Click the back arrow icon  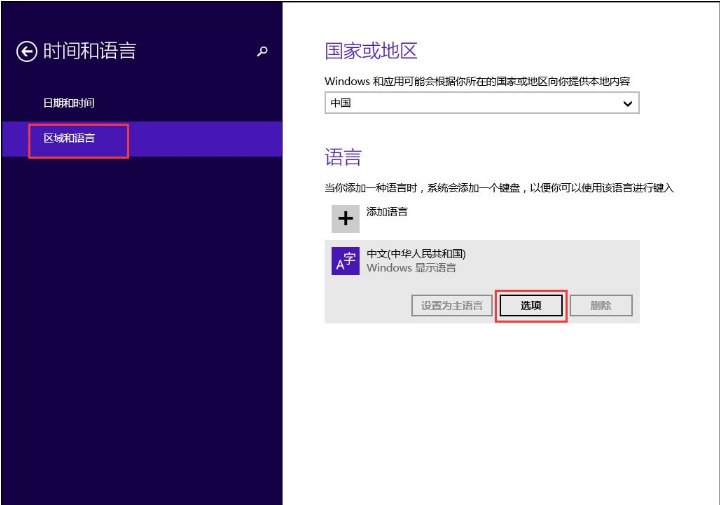point(27,52)
